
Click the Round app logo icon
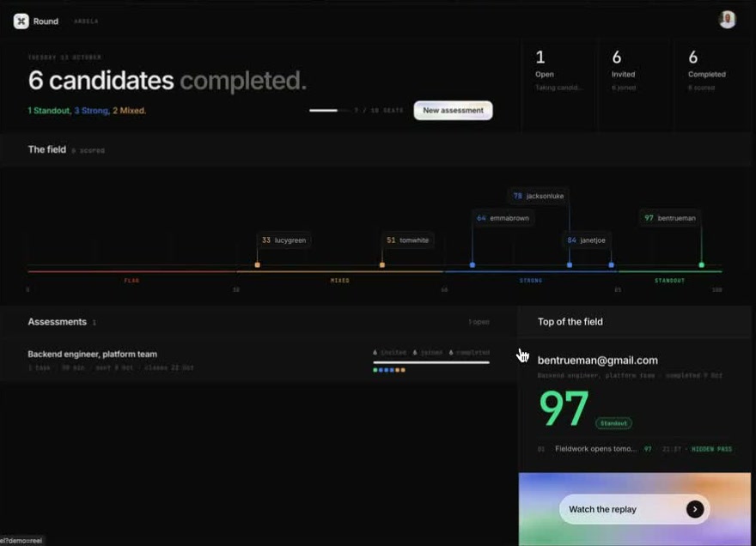(x=21, y=21)
